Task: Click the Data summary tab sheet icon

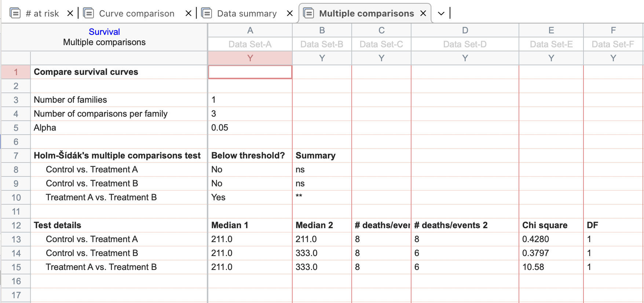Action: [x=207, y=14]
